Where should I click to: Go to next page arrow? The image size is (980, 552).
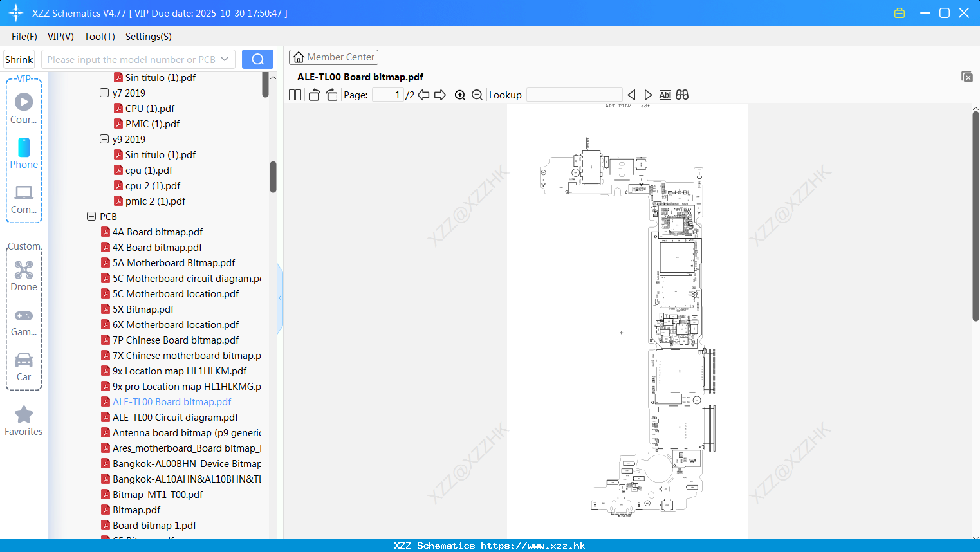tap(440, 95)
